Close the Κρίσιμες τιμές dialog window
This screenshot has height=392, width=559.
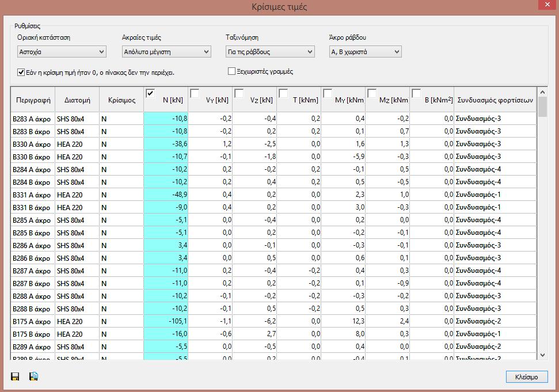547,4
